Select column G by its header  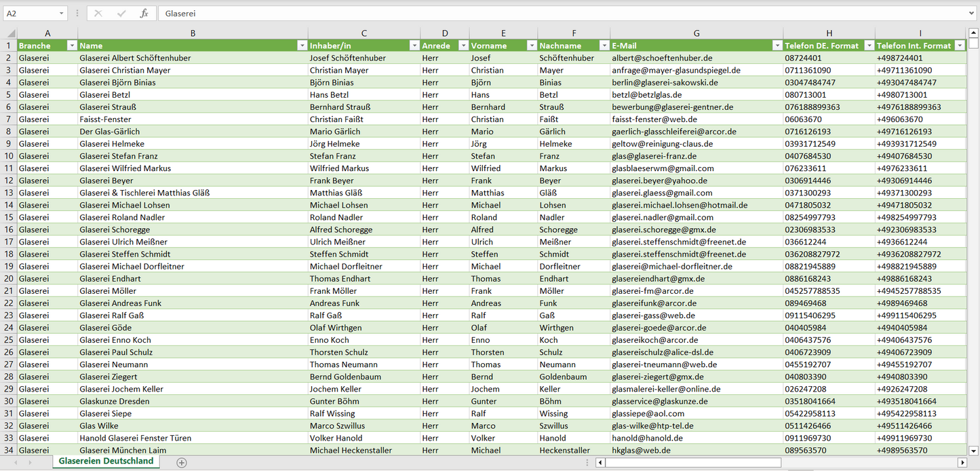(x=697, y=33)
